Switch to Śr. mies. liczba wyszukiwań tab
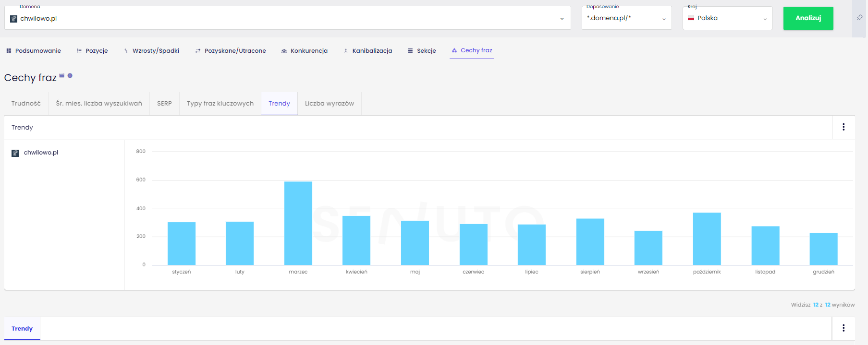 click(x=99, y=104)
